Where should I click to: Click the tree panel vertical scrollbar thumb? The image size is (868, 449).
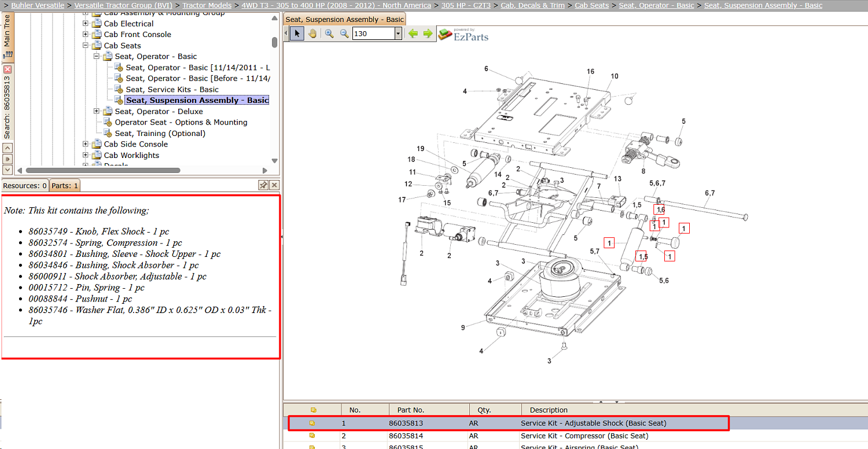pyautogui.click(x=275, y=43)
